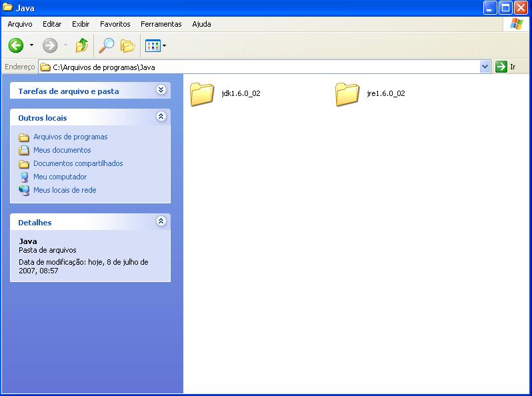The image size is (532, 396).
Task: Close the Java window
Action: (521, 7)
